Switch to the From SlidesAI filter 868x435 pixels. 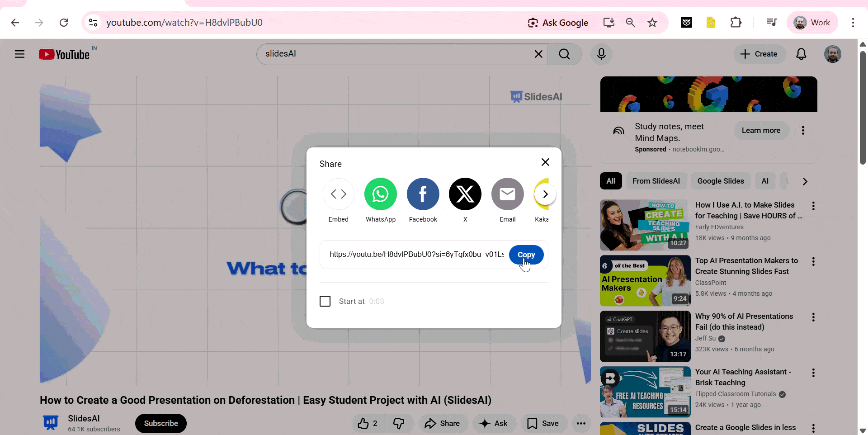(x=656, y=181)
